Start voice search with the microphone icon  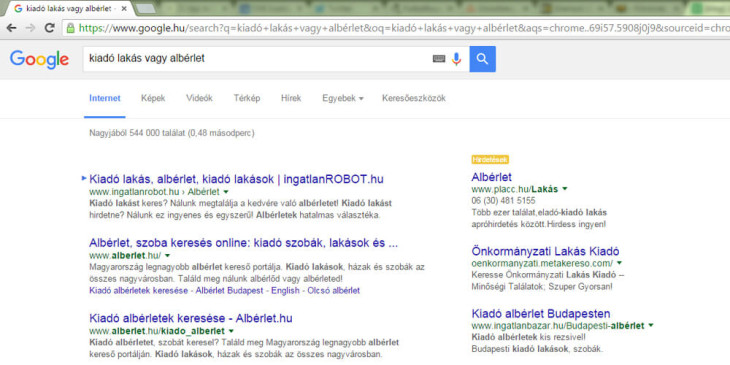[456, 59]
